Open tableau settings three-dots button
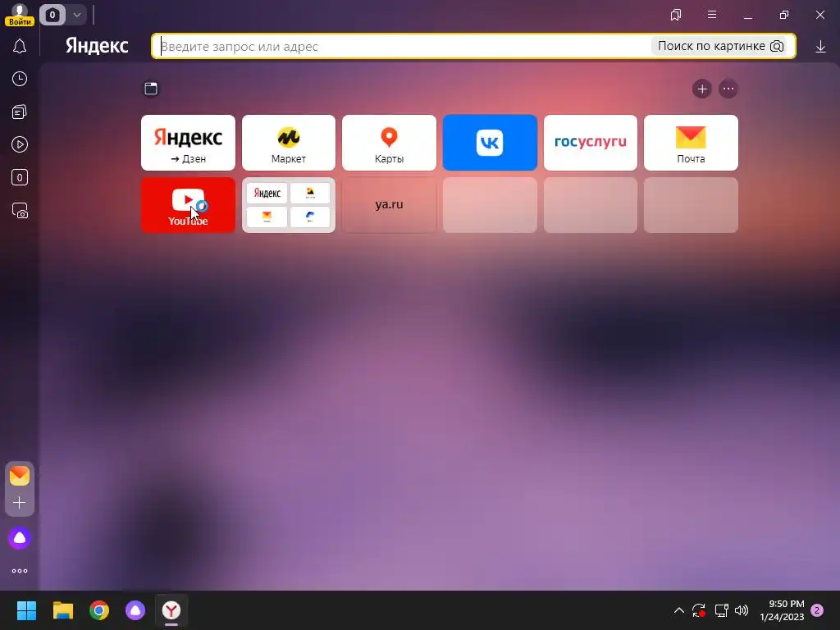 click(x=728, y=89)
